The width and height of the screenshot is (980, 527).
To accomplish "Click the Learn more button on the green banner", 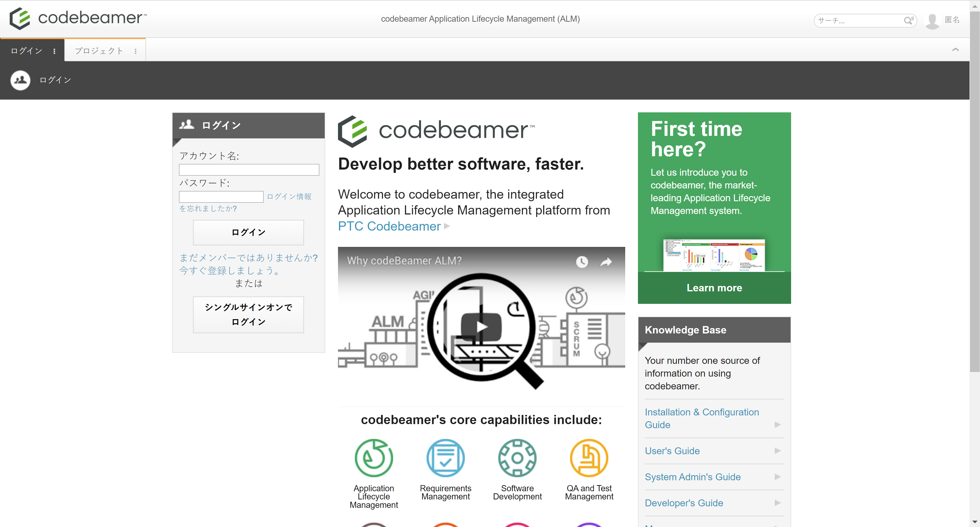I will [x=714, y=288].
